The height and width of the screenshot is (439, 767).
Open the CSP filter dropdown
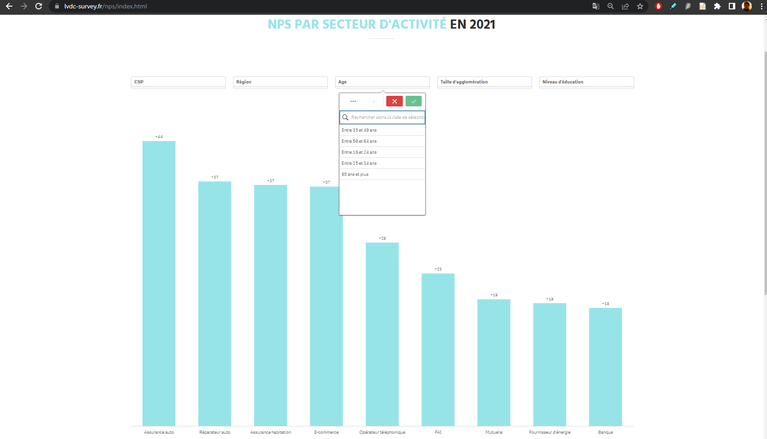(178, 82)
